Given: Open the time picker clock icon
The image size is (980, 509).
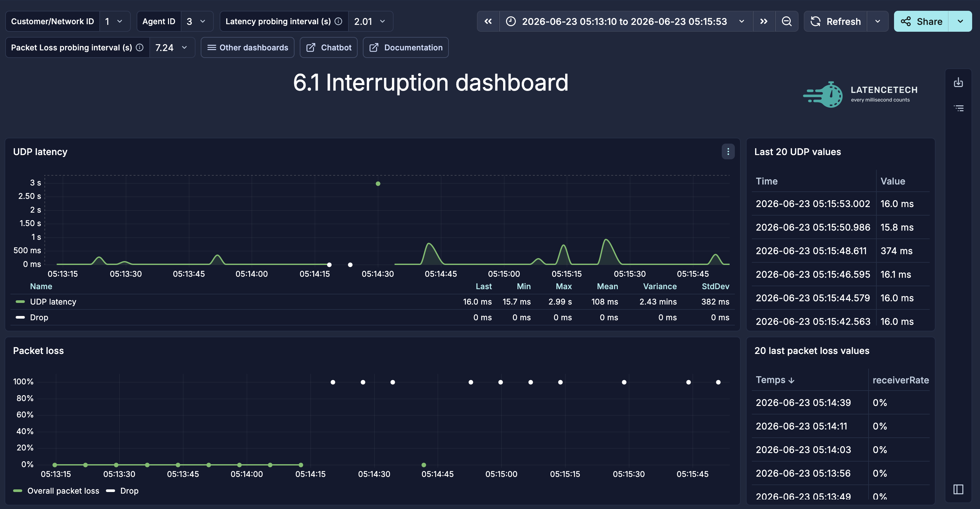Looking at the screenshot, I should (511, 21).
